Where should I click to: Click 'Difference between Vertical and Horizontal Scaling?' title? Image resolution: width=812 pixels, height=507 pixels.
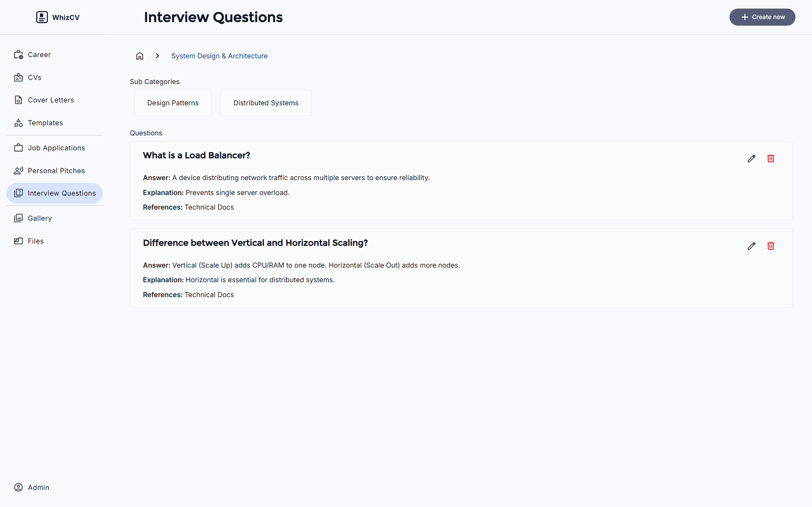pos(255,243)
